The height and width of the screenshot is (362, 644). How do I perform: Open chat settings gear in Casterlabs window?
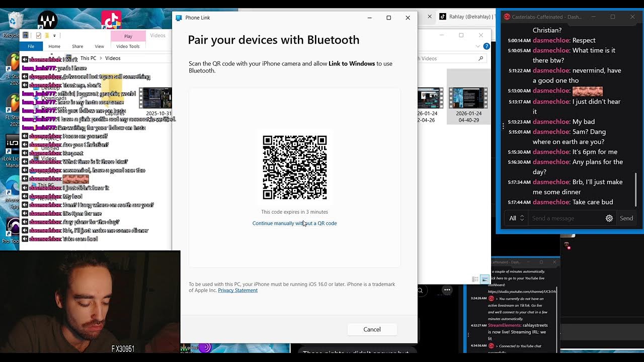click(x=609, y=218)
